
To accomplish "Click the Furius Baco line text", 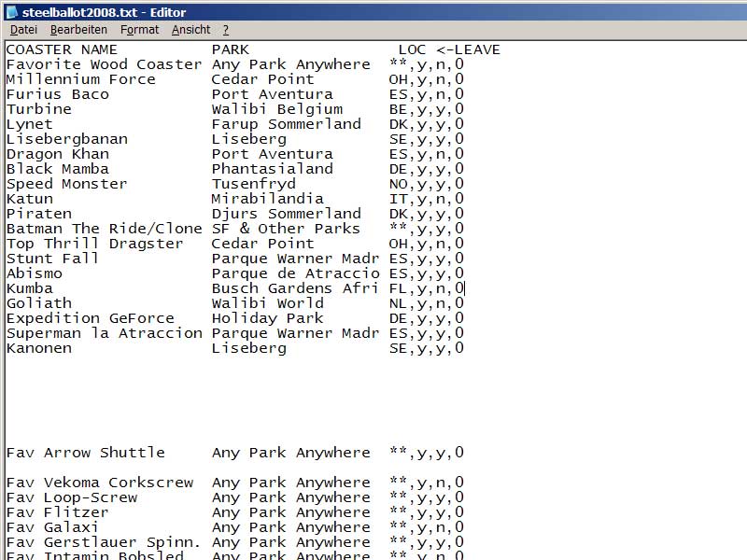I will point(57,94).
